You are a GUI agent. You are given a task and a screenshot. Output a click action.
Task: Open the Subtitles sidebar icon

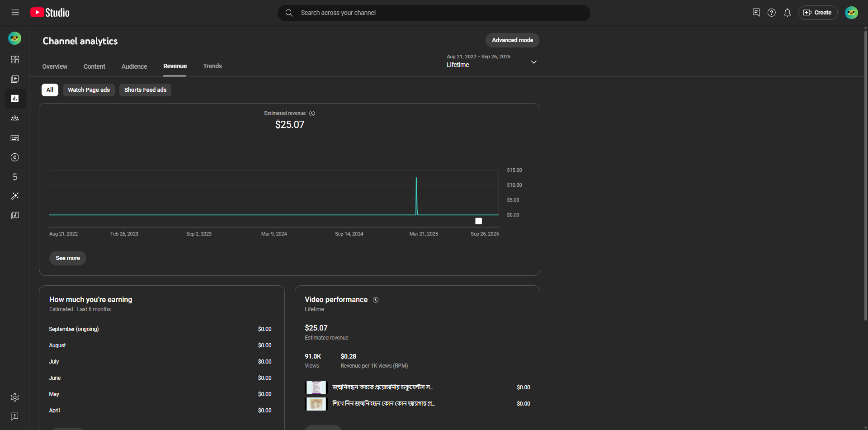click(15, 138)
